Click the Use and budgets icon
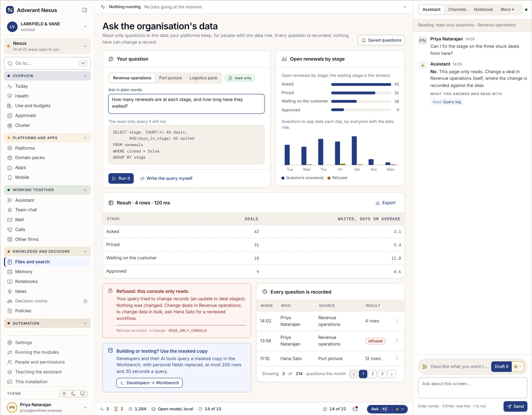This screenshot has height=415, width=532. tap(10, 106)
